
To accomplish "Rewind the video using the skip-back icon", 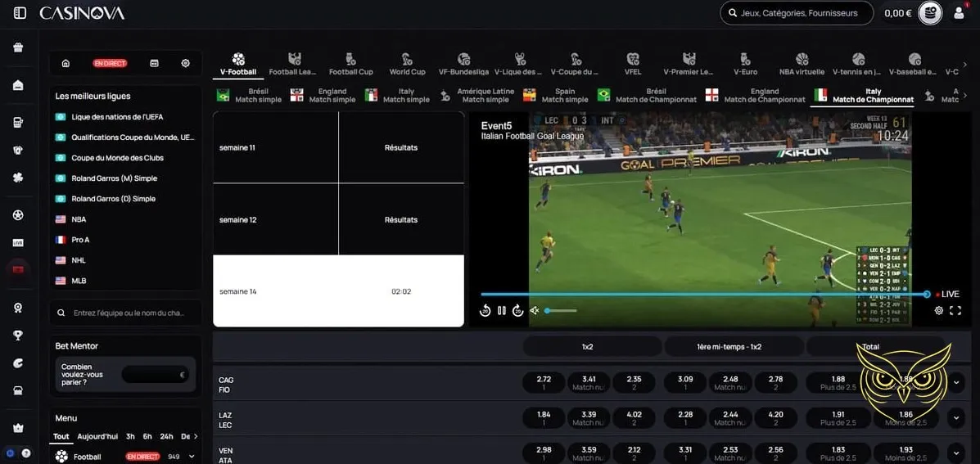I will [x=485, y=311].
